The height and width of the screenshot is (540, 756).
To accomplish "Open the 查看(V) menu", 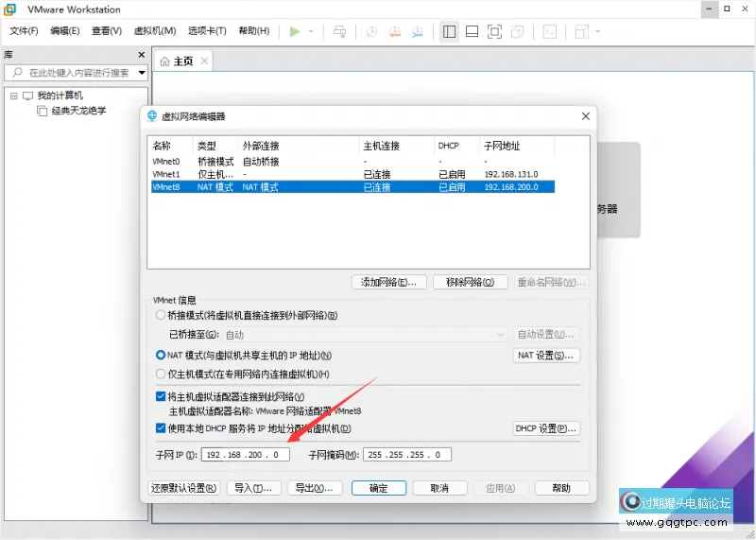I will 107,31.
